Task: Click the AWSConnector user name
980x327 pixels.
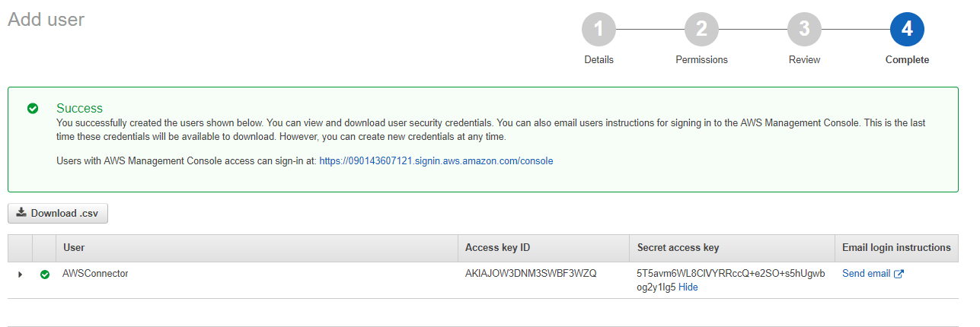Action: (95, 274)
